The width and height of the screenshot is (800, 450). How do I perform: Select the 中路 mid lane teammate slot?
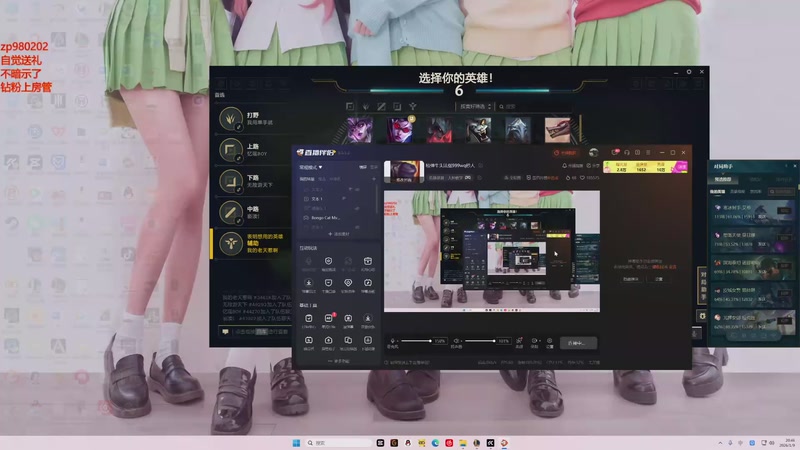click(x=253, y=212)
